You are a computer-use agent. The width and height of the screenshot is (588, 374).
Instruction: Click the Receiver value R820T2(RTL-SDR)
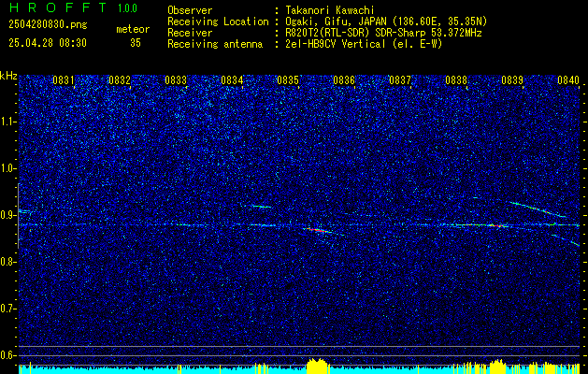pyautogui.click(x=328, y=33)
